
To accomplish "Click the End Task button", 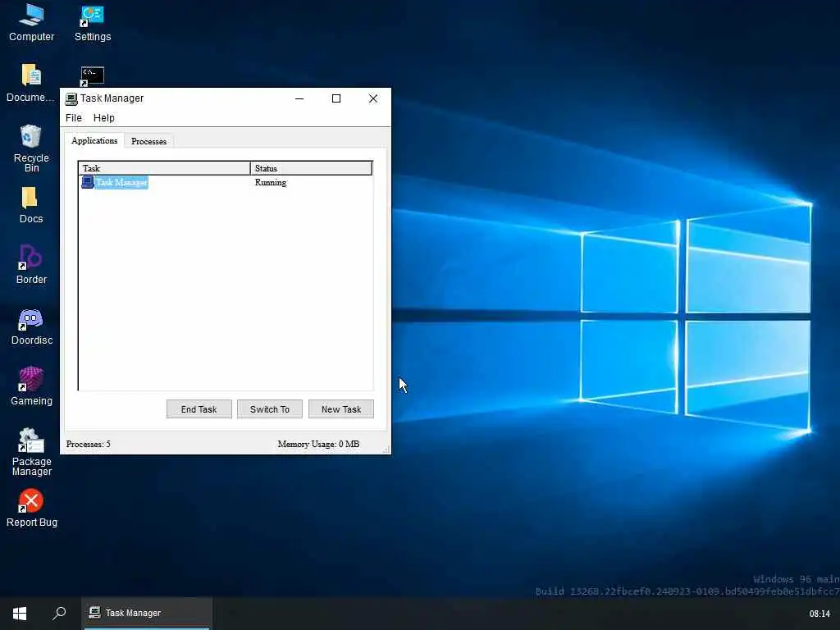I will (x=199, y=409).
